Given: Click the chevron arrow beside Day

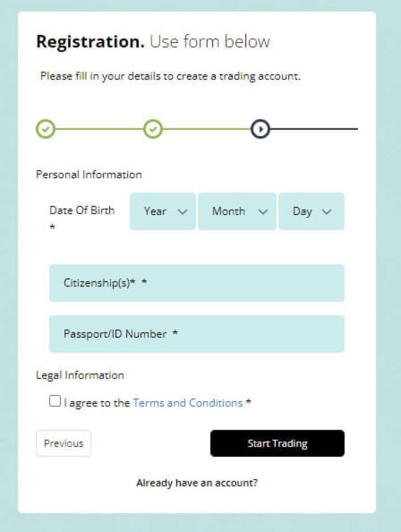Looking at the screenshot, I should (326, 211).
